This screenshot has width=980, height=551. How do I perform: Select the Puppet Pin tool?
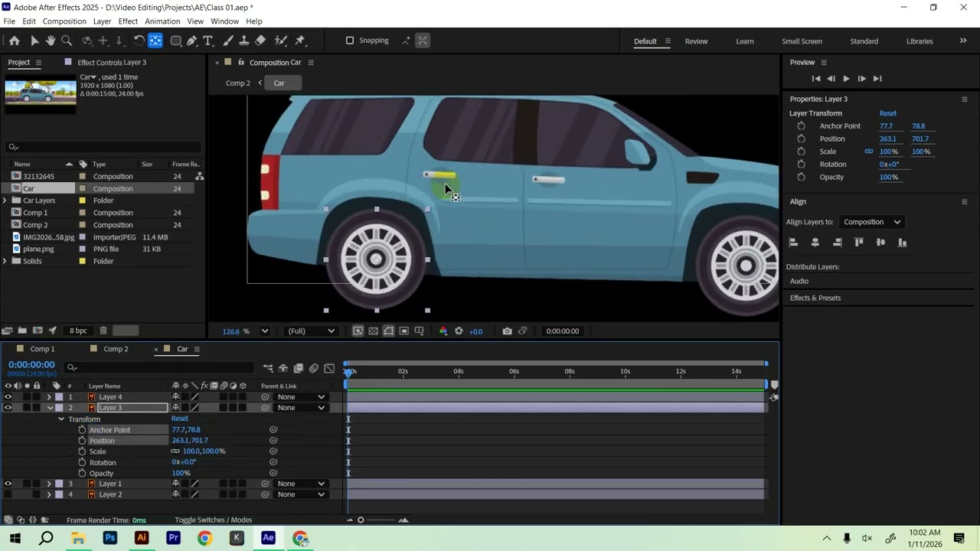(300, 41)
